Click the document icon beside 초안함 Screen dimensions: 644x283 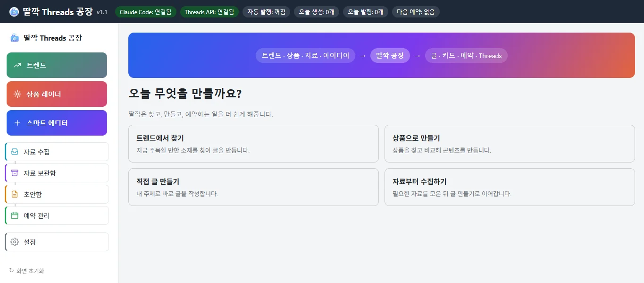[x=15, y=194]
